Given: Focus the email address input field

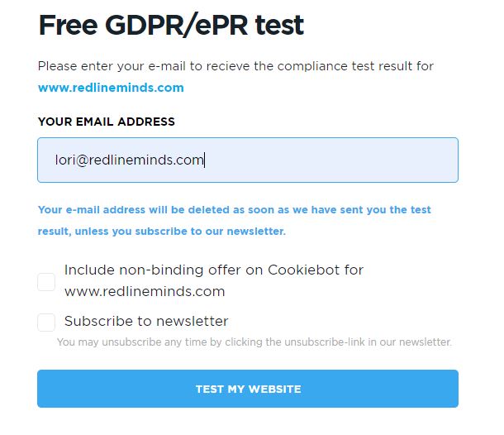Looking at the screenshot, I should (x=247, y=160).
